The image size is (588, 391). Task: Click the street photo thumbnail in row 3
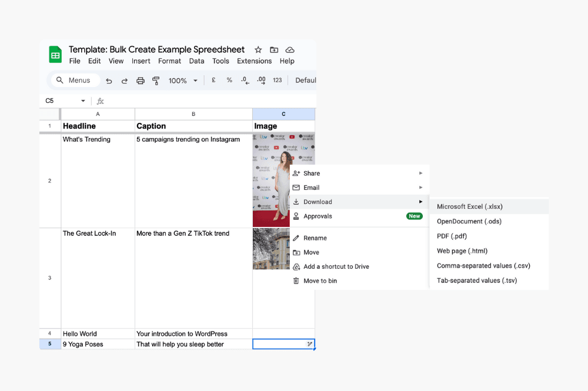271,249
